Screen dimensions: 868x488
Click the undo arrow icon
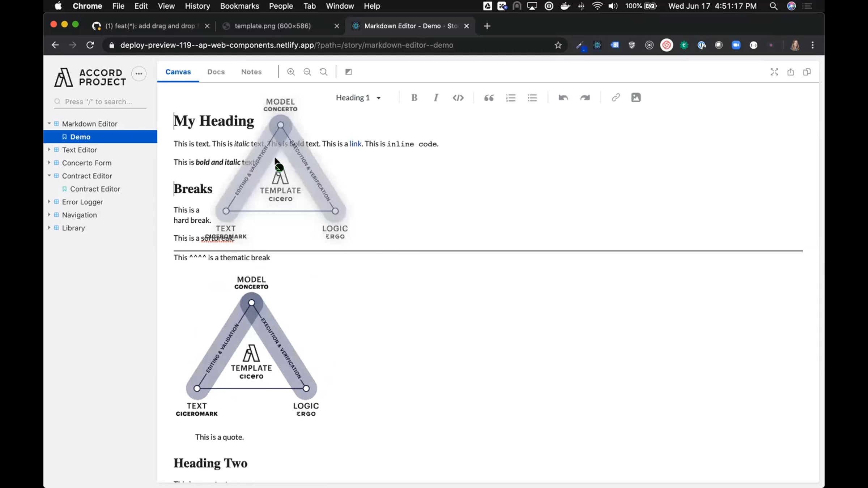pyautogui.click(x=563, y=98)
